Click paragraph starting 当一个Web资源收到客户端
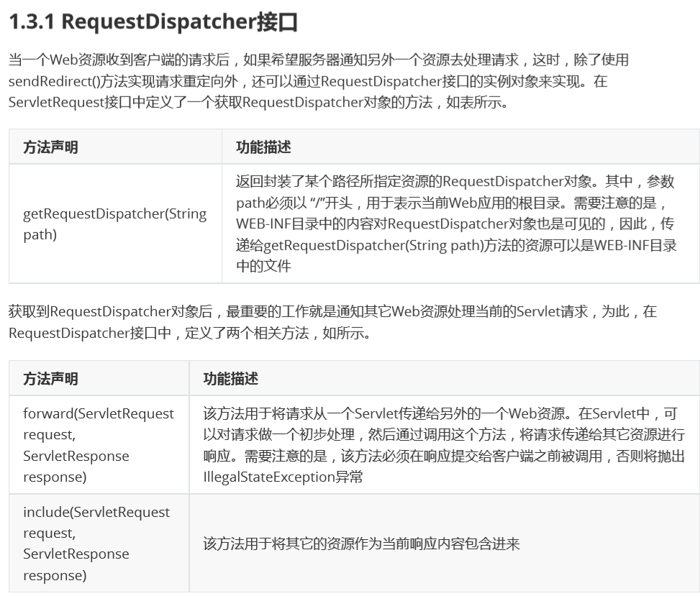700x596 pixels. click(319, 81)
